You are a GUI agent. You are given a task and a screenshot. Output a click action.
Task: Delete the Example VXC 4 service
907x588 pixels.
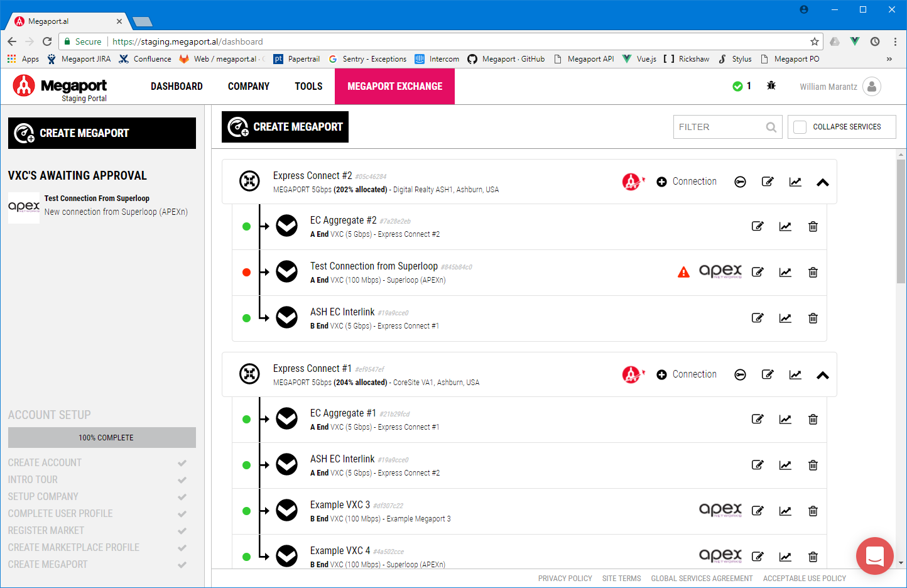point(813,557)
